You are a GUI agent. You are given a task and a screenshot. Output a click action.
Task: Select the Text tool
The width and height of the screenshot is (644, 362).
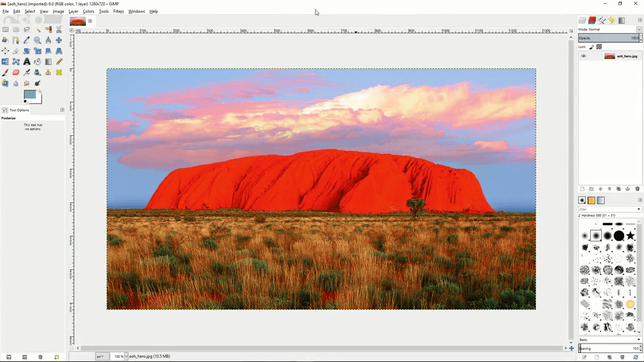pos(27,62)
